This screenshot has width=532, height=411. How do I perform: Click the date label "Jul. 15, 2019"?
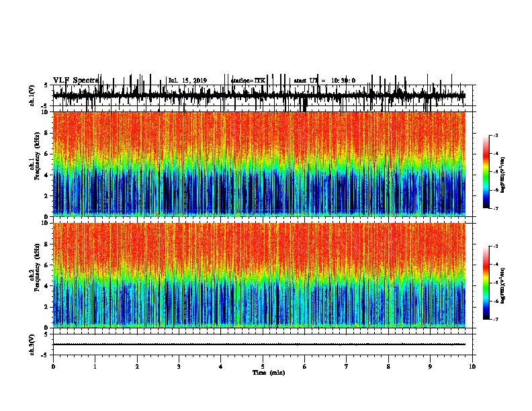pyautogui.click(x=187, y=81)
